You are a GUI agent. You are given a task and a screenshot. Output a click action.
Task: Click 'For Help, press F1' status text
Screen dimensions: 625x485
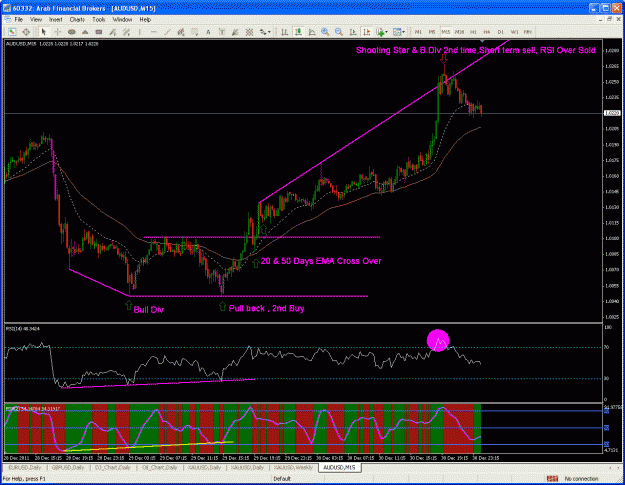[x=24, y=479]
